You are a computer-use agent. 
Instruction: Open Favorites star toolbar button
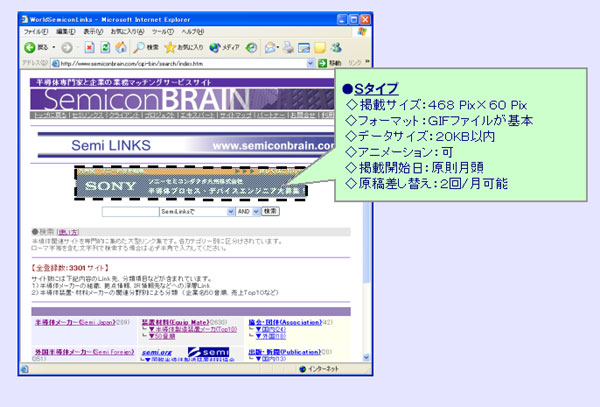click(184, 47)
